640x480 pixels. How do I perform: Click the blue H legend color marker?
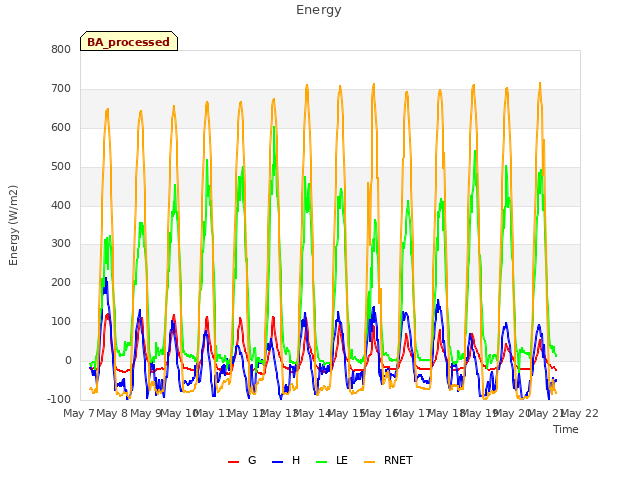pos(277,462)
